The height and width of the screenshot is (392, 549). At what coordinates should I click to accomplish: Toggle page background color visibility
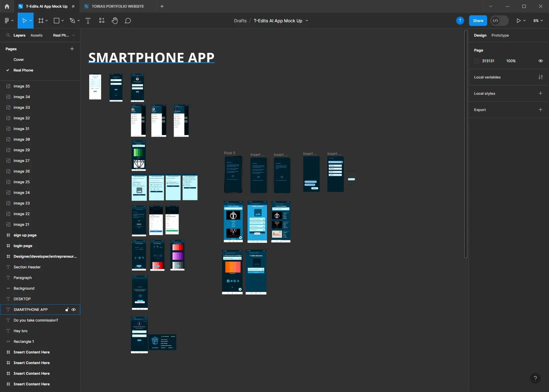coord(541,61)
